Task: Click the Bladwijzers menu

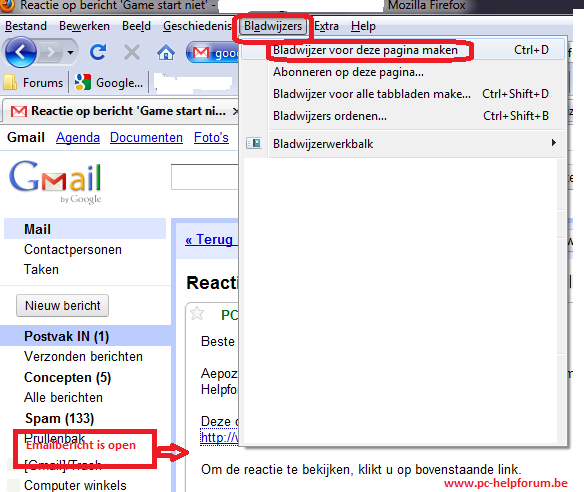Action: click(273, 26)
